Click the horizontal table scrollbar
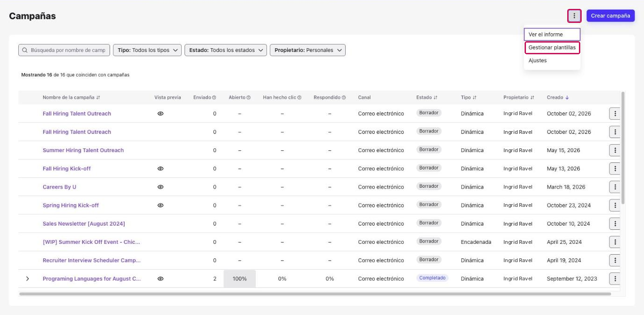This screenshot has width=644, height=315. pyautogui.click(x=315, y=294)
